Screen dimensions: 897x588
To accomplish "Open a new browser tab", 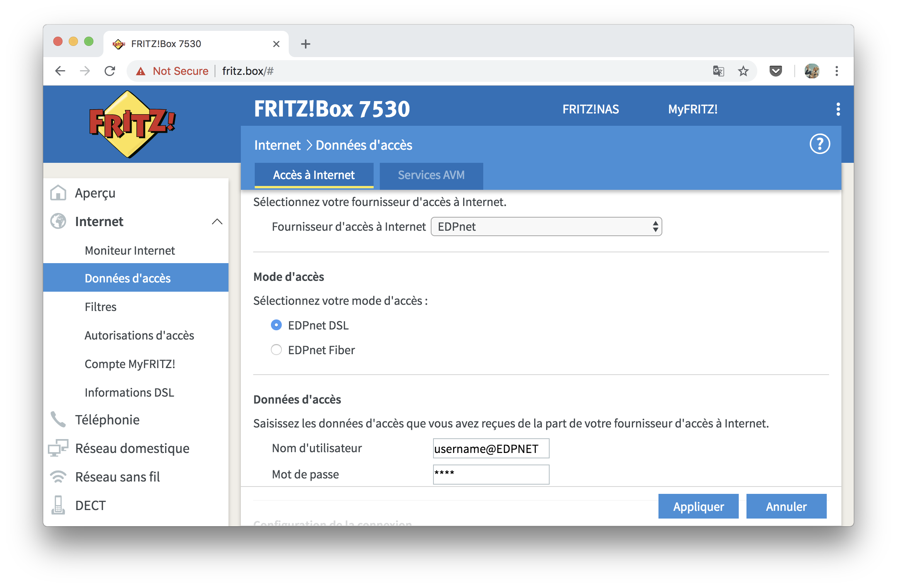I will coord(305,44).
